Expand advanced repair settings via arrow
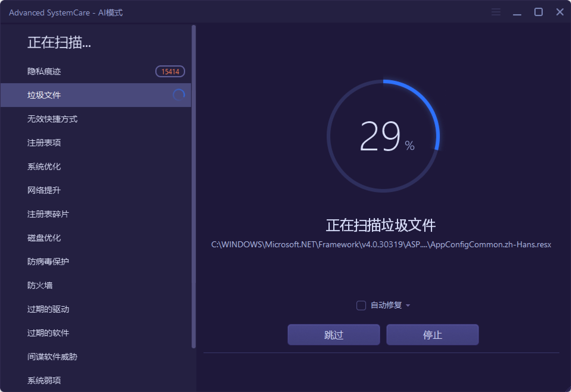This screenshot has height=392, width=571. tap(408, 306)
